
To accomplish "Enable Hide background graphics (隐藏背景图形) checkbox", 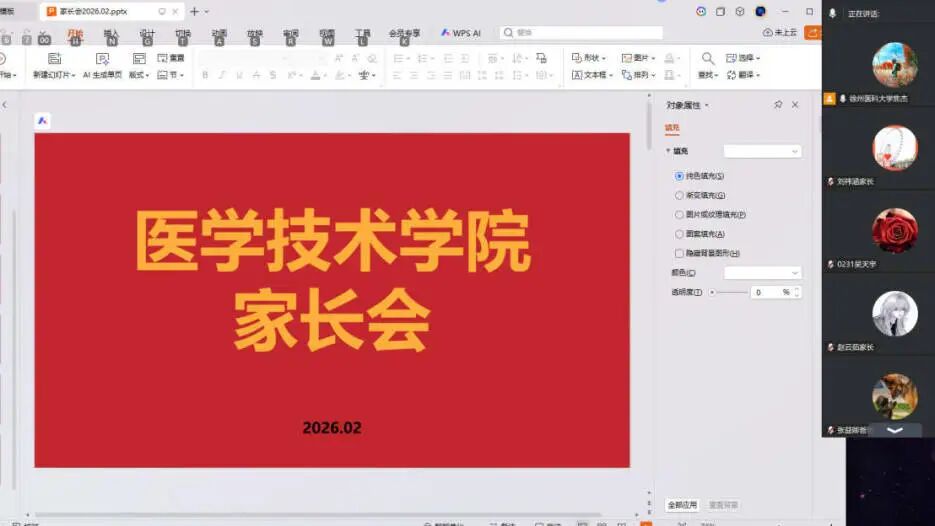I will pos(680,253).
